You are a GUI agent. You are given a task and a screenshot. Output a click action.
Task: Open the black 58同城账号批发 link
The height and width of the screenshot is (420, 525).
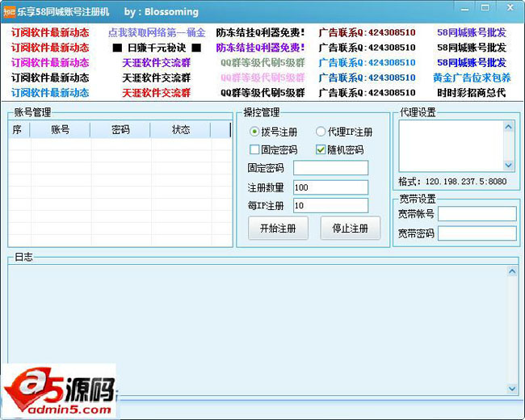(x=472, y=48)
